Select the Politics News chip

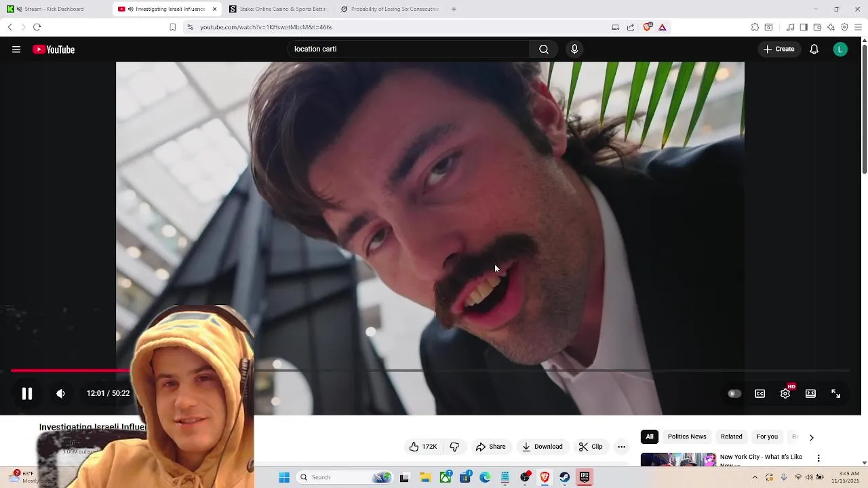(687, 436)
